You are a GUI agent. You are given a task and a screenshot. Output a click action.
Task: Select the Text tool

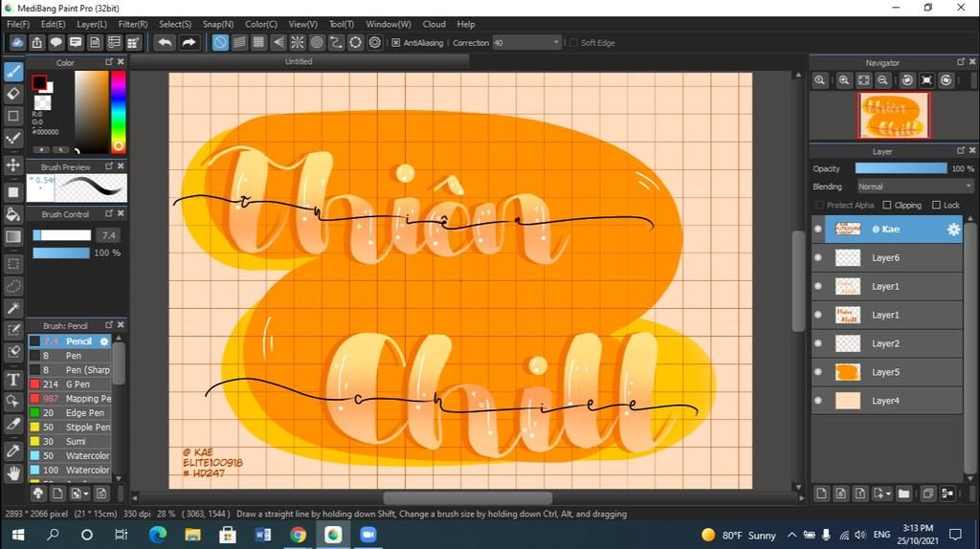[13, 379]
